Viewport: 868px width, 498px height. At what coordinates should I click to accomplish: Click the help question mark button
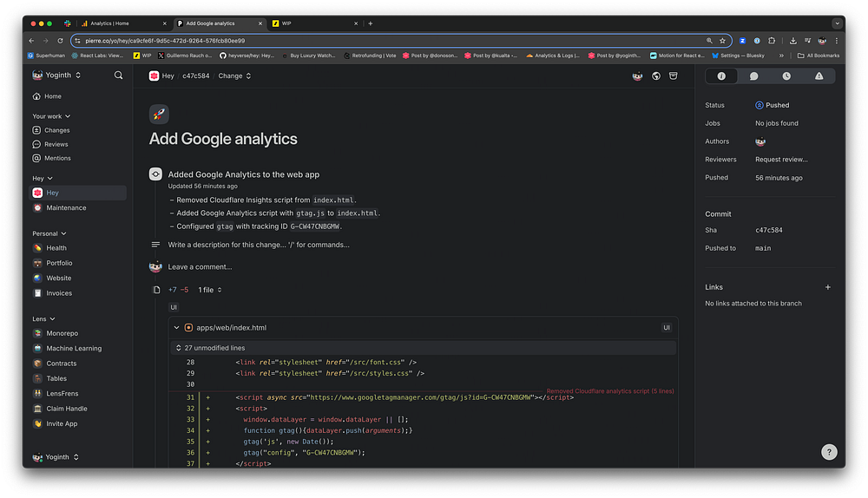(x=830, y=452)
